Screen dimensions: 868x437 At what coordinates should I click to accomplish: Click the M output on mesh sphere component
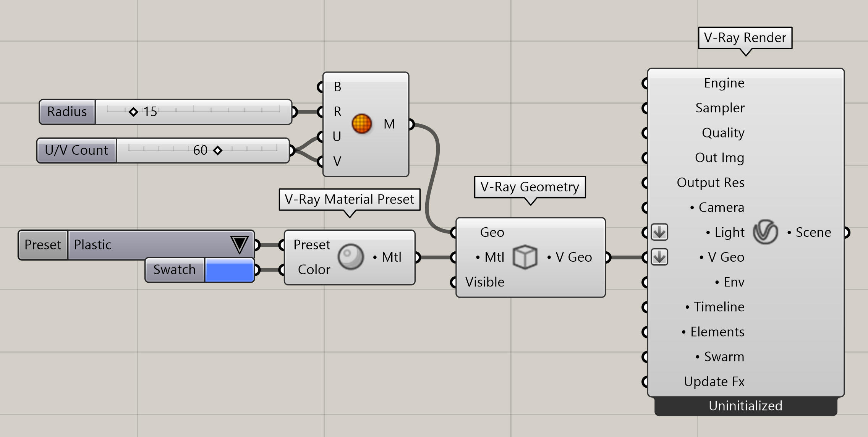[389, 124]
